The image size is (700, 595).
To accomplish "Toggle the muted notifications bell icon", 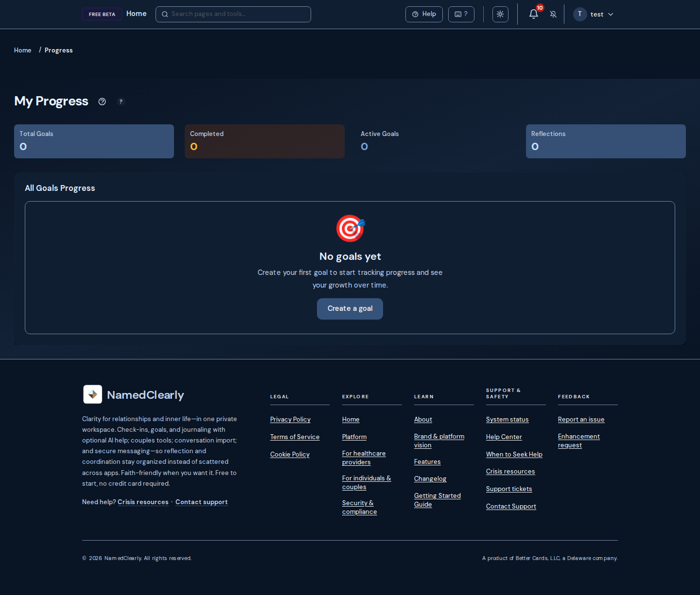I will (x=553, y=14).
